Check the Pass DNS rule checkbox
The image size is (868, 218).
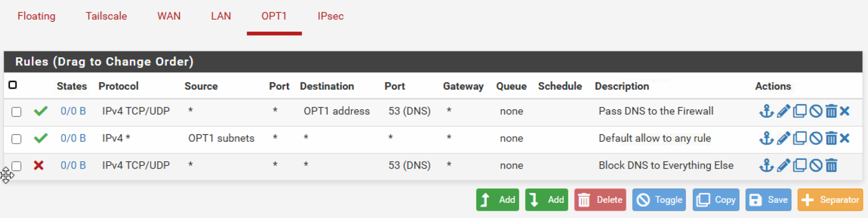[x=17, y=112]
